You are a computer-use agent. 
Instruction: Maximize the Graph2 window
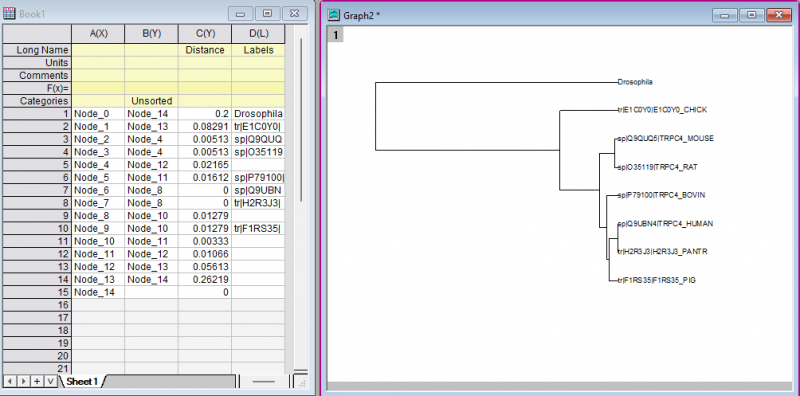tap(752, 15)
